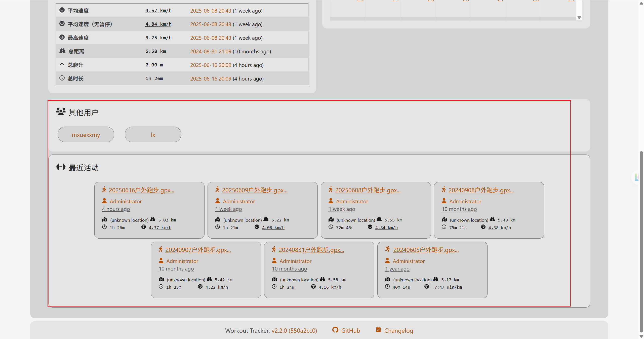This screenshot has width=644, height=339.
Task: Click running icon on 20240908 card
Action: (444, 190)
